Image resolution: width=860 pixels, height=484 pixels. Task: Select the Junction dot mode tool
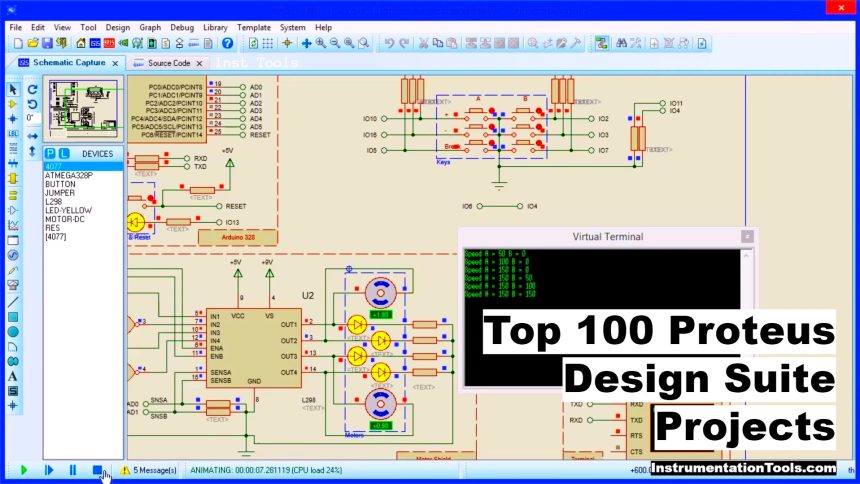(x=13, y=119)
